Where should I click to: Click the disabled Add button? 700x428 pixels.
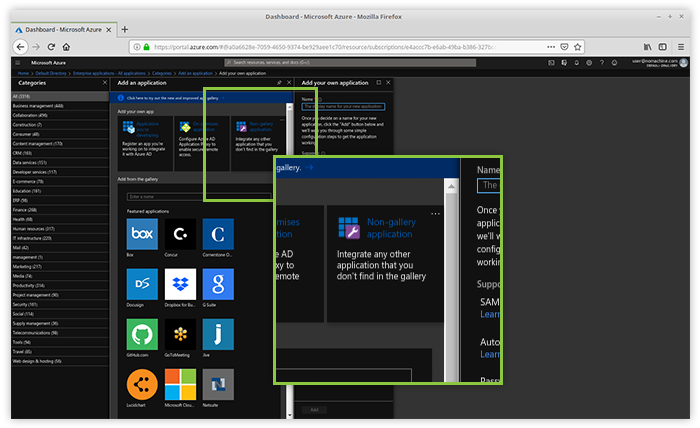314,410
